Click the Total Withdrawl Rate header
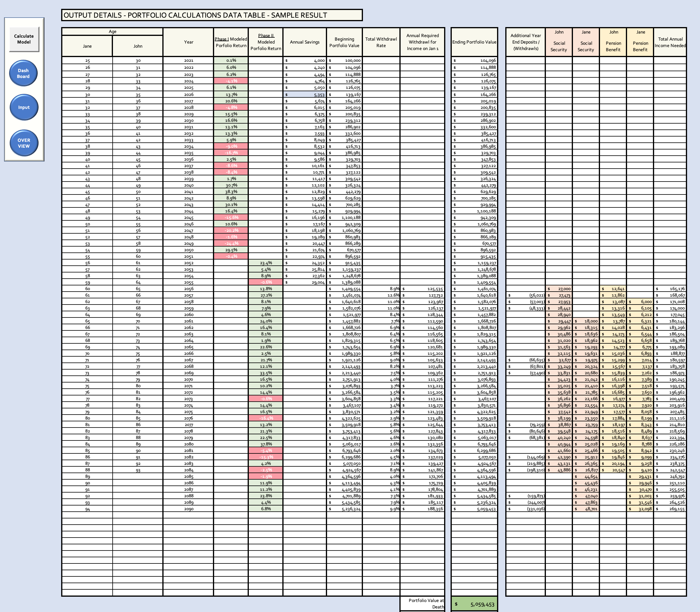Viewport: 700px width, 612px height. click(381, 42)
